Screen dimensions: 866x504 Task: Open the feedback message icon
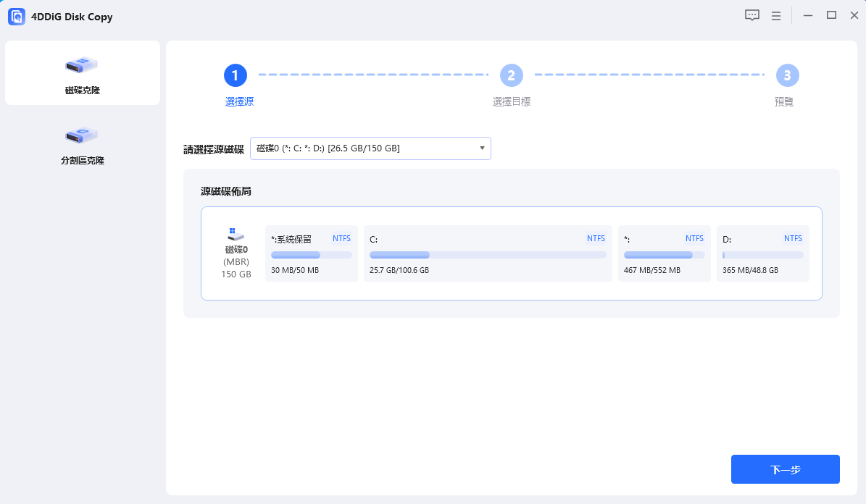click(752, 15)
